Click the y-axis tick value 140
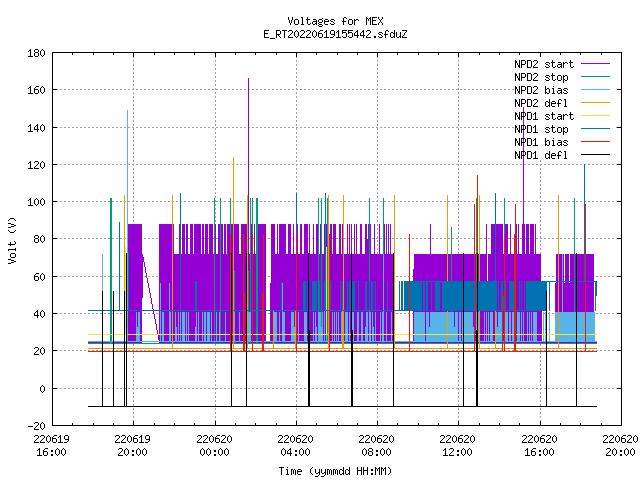The image size is (640, 480). (x=36, y=128)
